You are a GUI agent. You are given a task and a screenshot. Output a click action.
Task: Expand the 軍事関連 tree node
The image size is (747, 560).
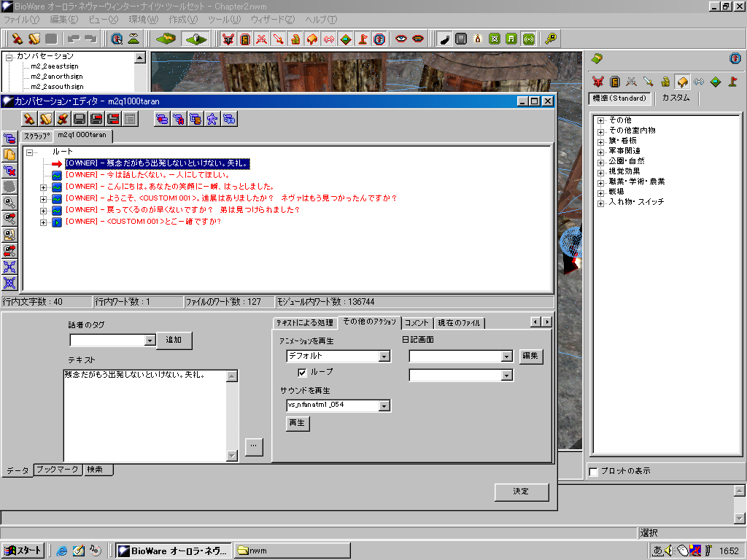pos(600,151)
